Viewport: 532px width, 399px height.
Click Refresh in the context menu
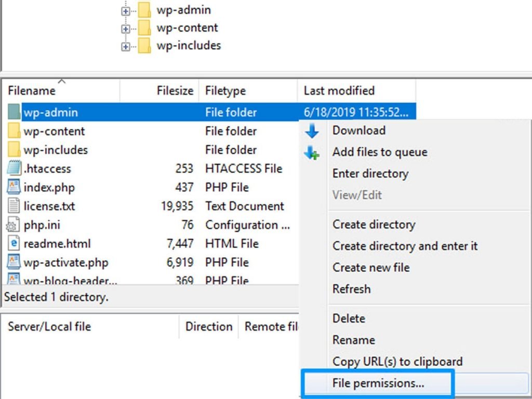tap(351, 289)
